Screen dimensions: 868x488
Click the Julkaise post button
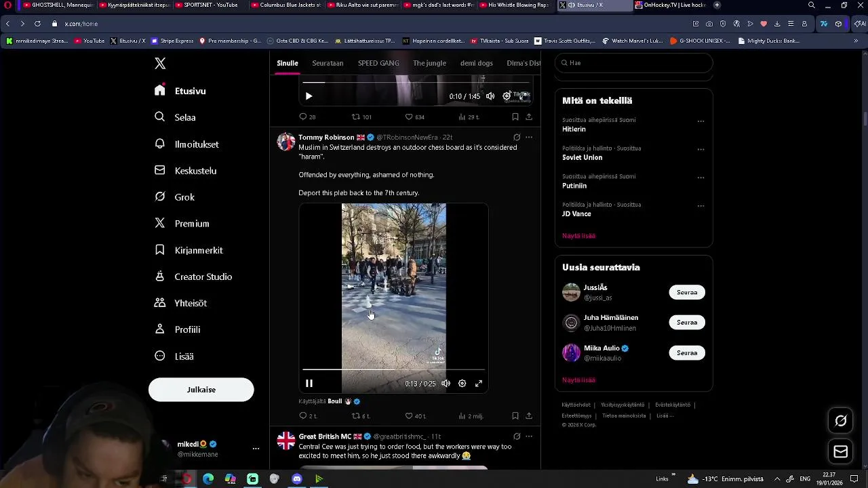(x=201, y=390)
